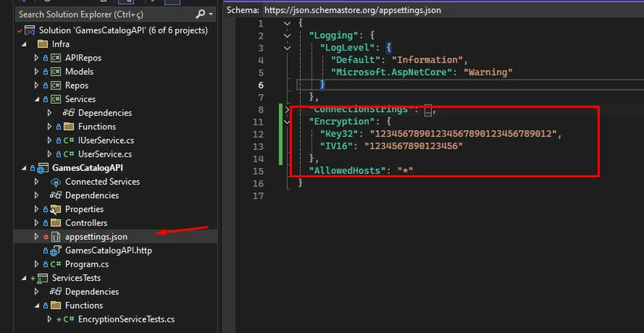
Task: Expand the Functions folder under Services
Action: pyautogui.click(x=50, y=126)
